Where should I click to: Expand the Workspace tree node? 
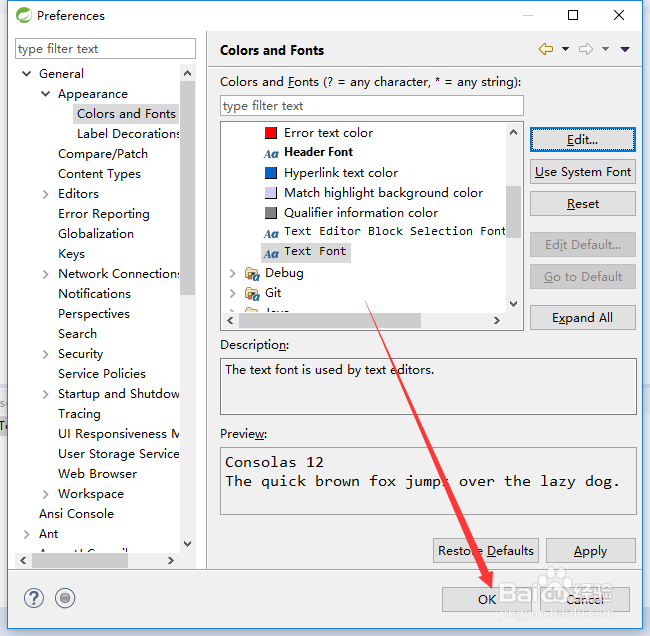tap(46, 494)
